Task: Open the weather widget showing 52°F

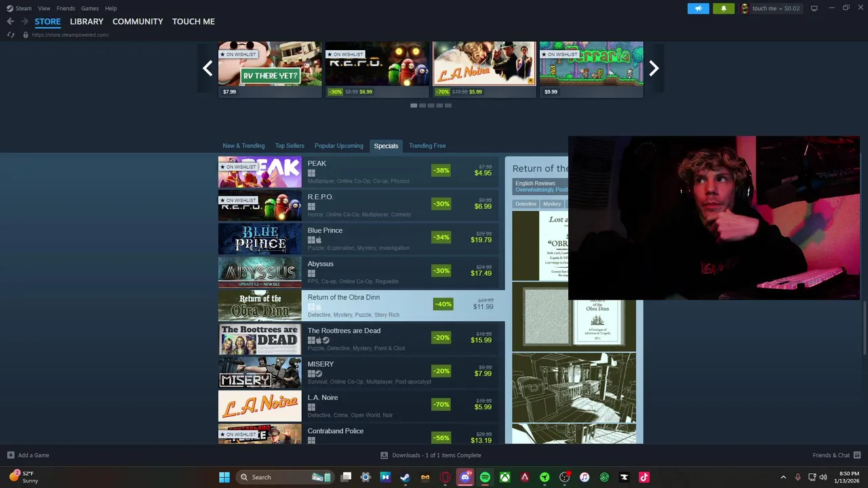Action: [x=24, y=477]
